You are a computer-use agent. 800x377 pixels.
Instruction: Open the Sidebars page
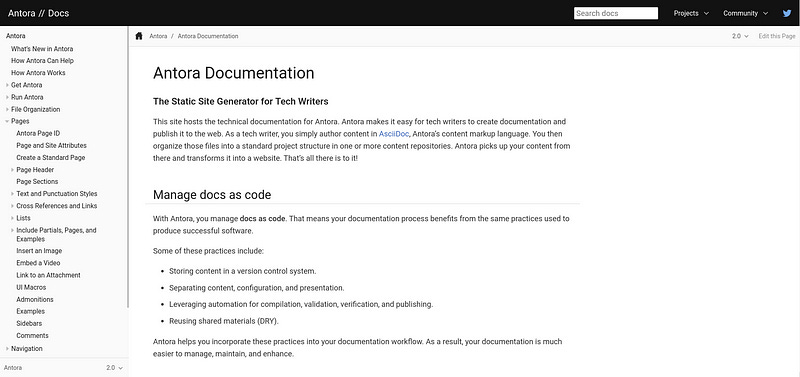[29, 323]
